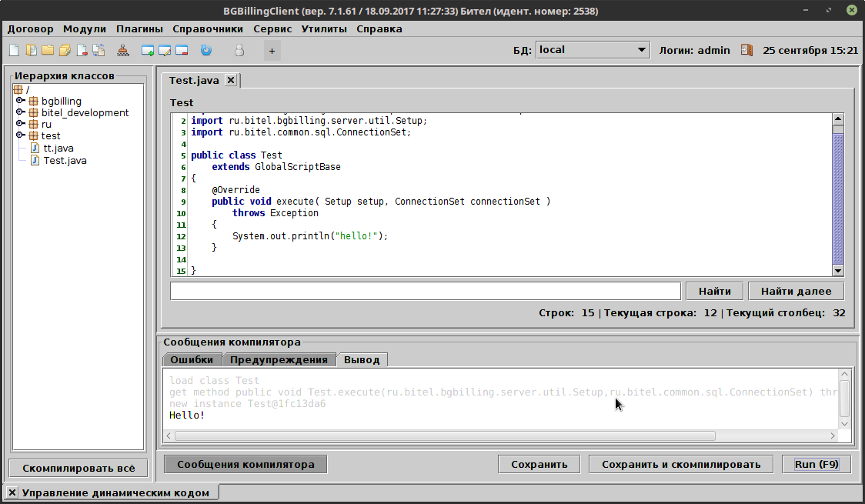Switch to the Ошибки tab
865x504 pixels.
pos(192,359)
